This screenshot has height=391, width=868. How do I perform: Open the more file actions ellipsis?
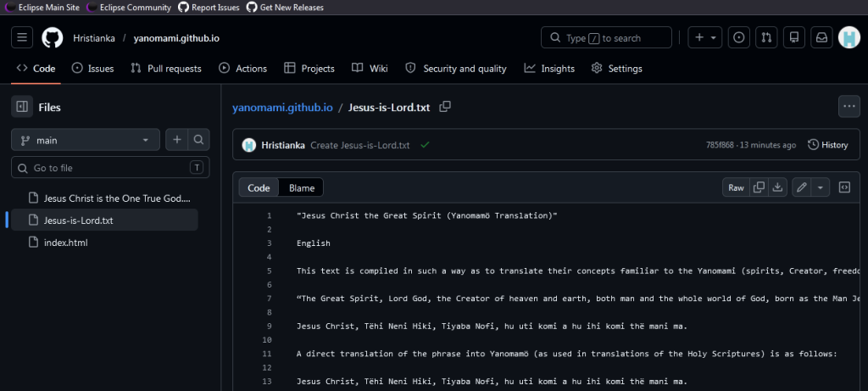point(849,107)
